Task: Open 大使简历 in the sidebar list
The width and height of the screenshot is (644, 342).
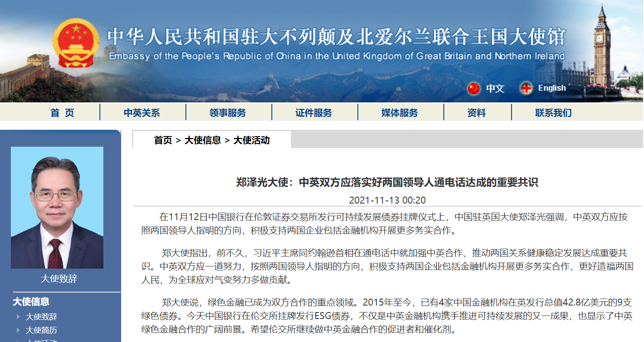Action: pyautogui.click(x=41, y=330)
